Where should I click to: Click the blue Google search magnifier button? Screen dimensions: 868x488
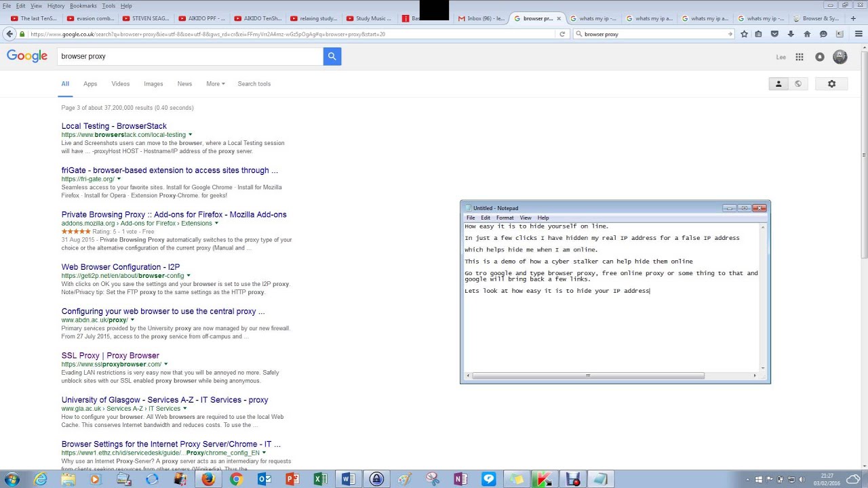click(x=332, y=56)
